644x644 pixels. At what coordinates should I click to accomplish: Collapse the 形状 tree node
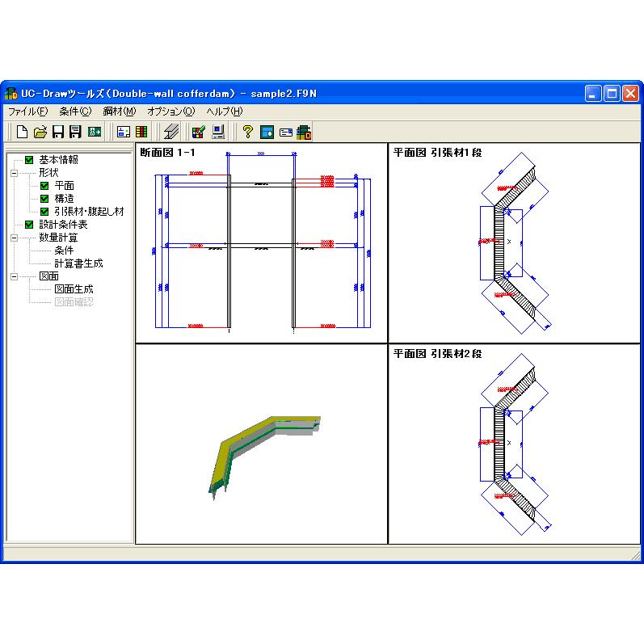point(14,173)
